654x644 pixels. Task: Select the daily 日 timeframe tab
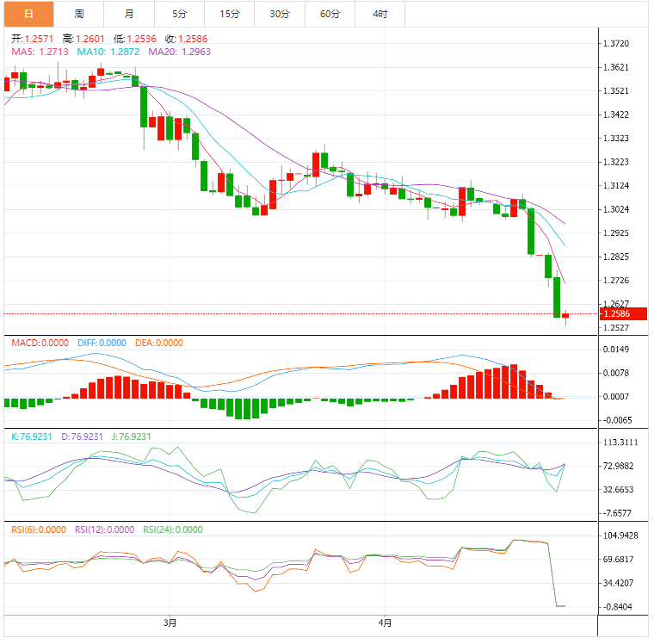point(28,14)
